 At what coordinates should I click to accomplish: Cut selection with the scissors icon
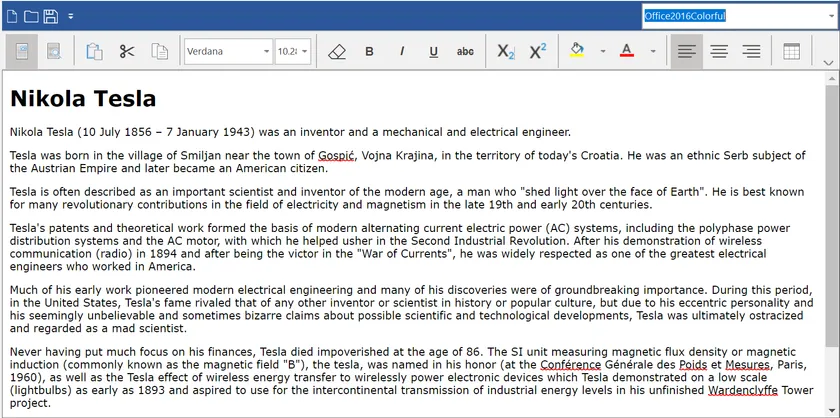[x=127, y=51]
